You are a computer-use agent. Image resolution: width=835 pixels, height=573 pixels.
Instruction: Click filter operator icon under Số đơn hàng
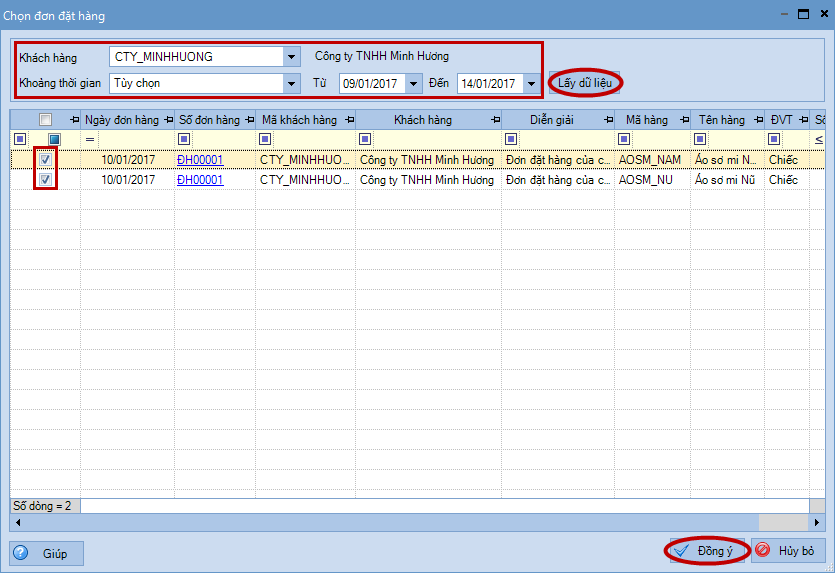184,139
